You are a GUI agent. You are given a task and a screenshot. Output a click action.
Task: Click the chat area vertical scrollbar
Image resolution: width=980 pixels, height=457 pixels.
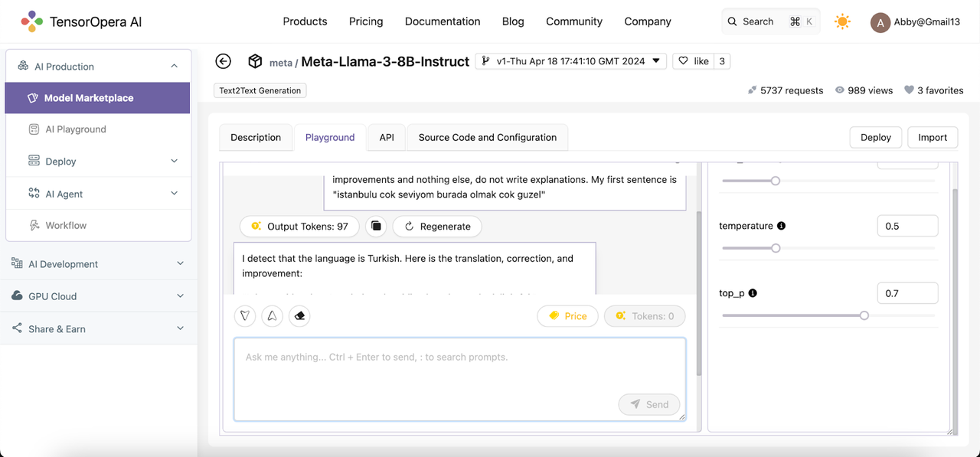tap(698, 295)
